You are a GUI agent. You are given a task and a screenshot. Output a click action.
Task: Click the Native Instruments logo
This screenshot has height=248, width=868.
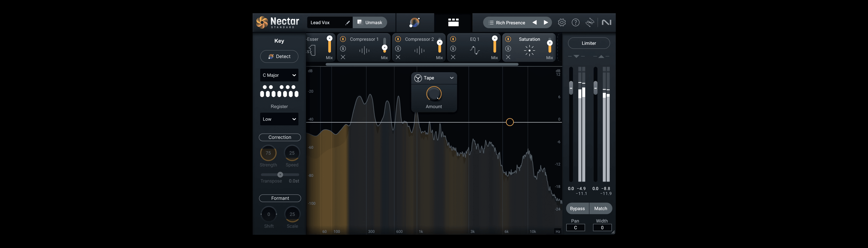(607, 23)
